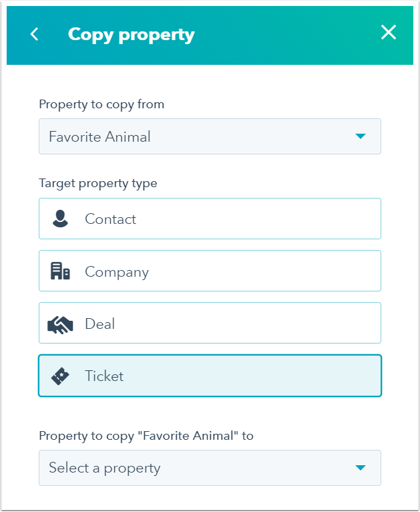Go back using the left chevron

(35, 34)
